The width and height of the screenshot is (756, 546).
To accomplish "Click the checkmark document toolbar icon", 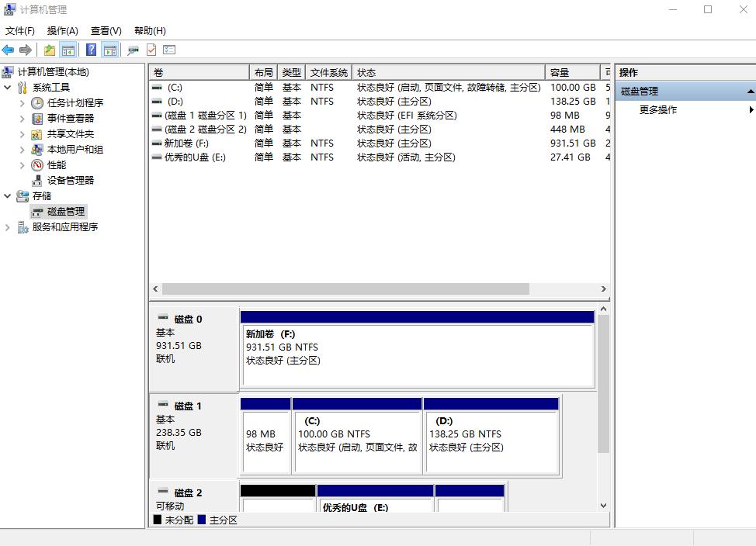I will tap(151, 50).
